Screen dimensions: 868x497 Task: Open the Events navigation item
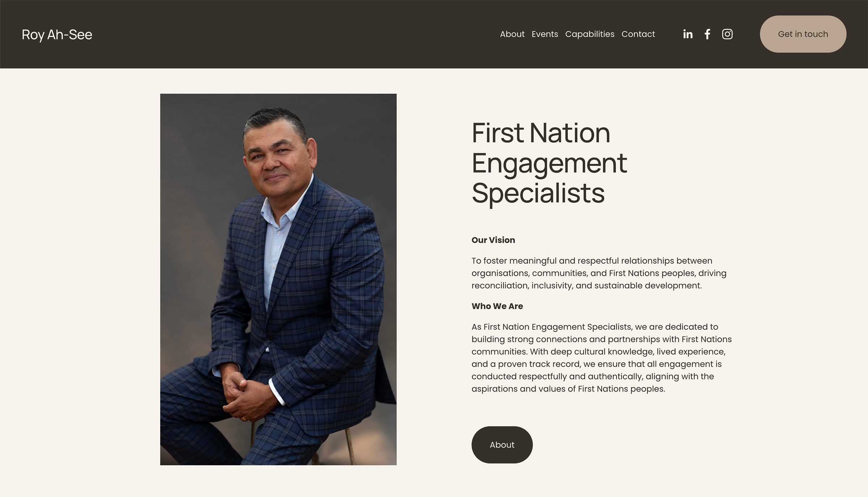tap(545, 34)
